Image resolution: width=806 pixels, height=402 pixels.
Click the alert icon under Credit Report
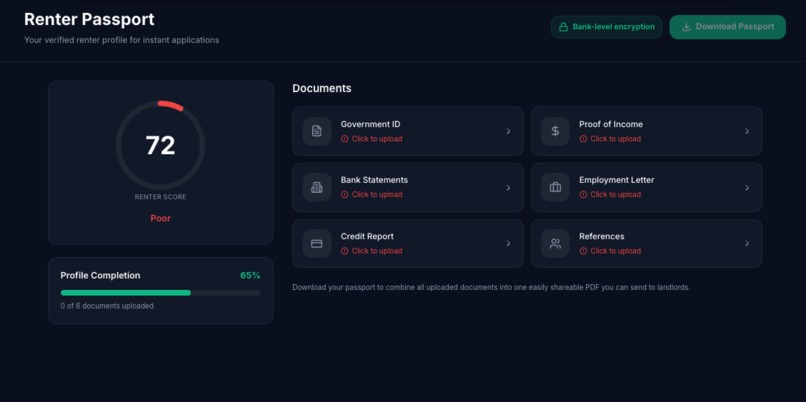pyautogui.click(x=344, y=251)
